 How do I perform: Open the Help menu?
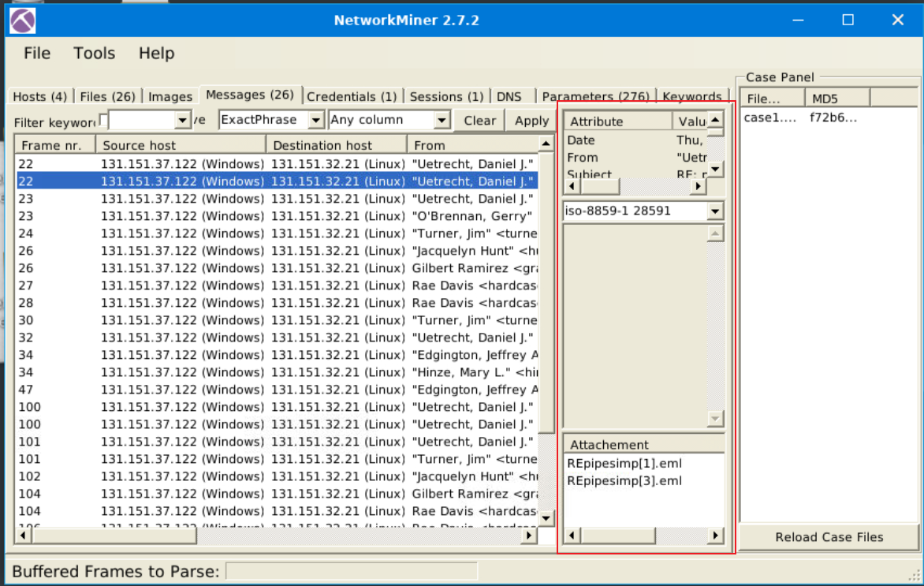tap(156, 53)
